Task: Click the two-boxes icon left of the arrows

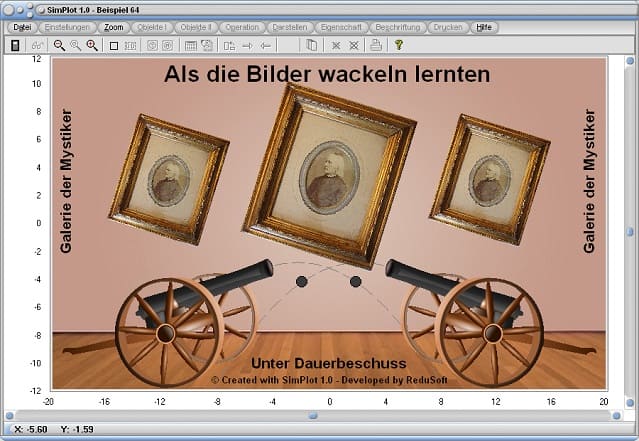Action: [229, 46]
